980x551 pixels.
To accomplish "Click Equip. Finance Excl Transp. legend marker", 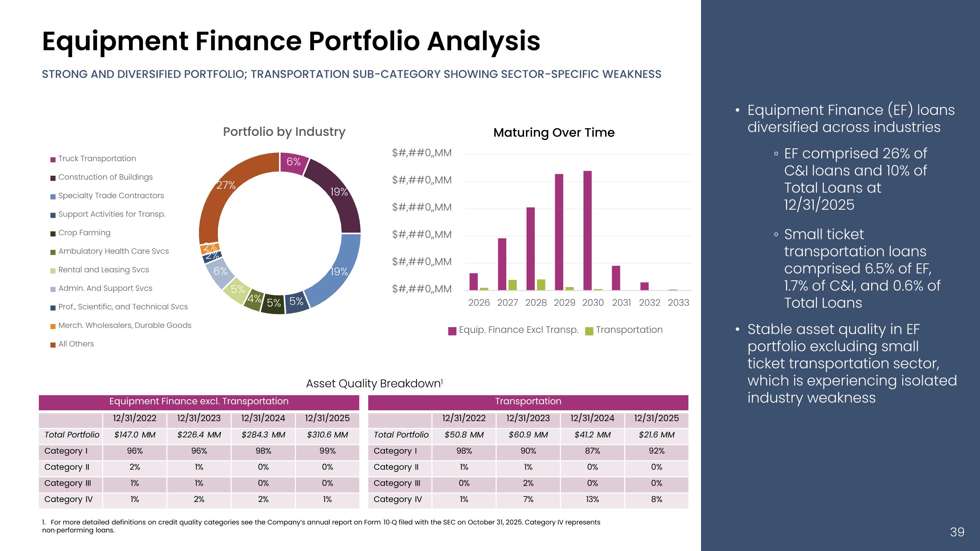I will (x=452, y=331).
